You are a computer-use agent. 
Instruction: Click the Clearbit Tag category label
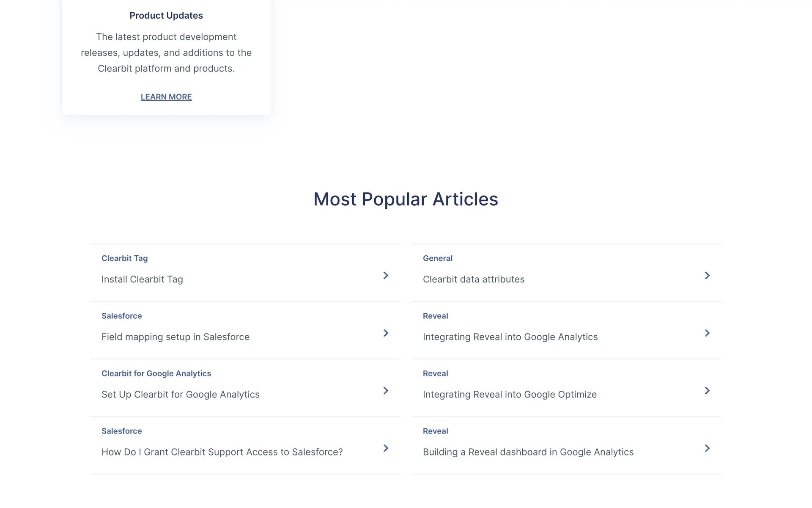[x=124, y=258]
